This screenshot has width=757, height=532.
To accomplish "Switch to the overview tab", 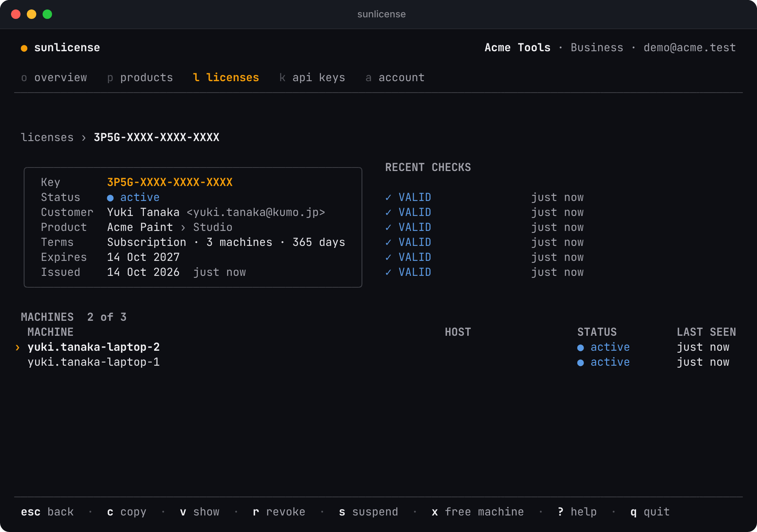I will coord(54,78).
